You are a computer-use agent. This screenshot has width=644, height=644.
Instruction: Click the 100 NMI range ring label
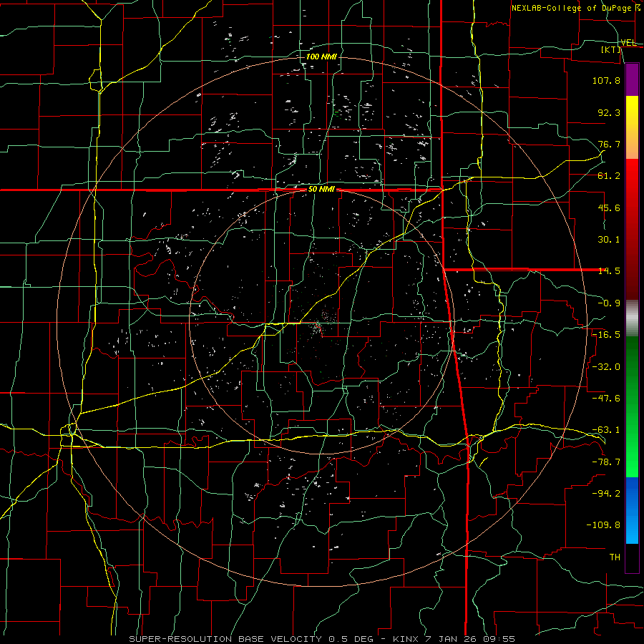321,57
